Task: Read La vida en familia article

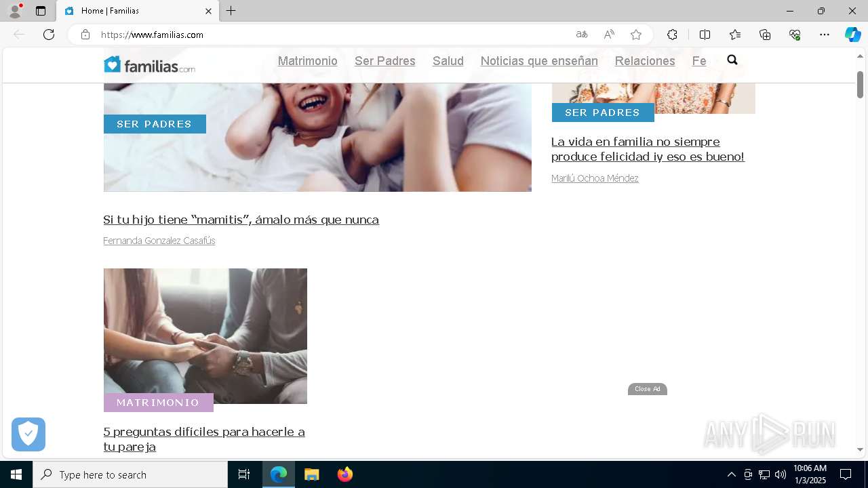Action: pyautogui.click(x=648, y=149)
